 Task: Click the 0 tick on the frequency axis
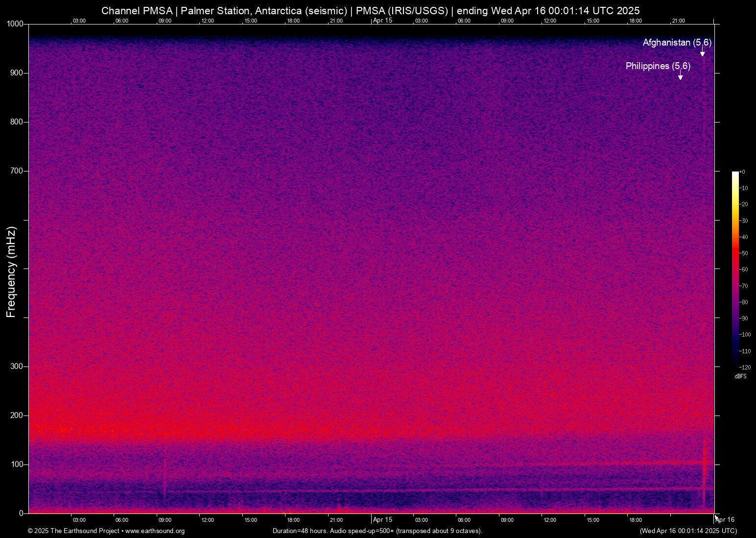coord(21,513)
